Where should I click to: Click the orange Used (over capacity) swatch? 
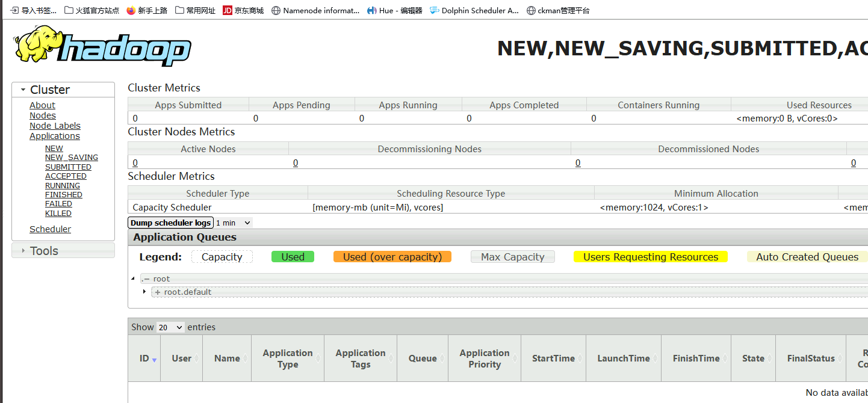(x=392, y=257)
